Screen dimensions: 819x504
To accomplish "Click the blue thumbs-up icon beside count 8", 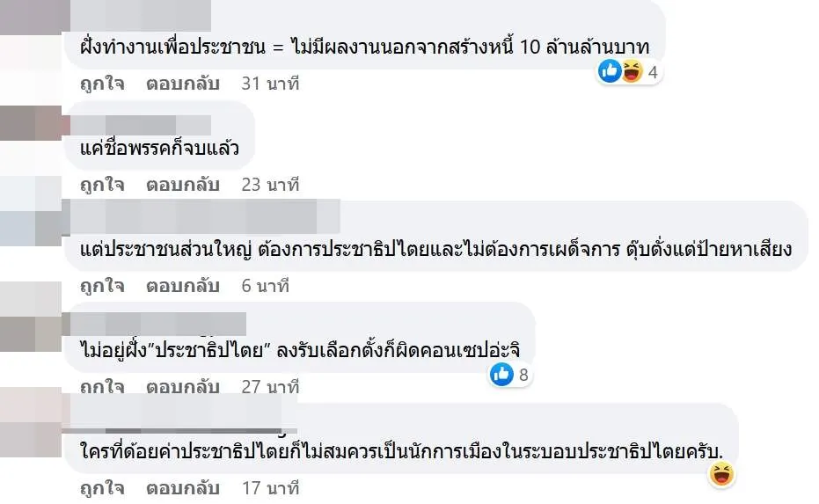I will click(x=501, y=374).
